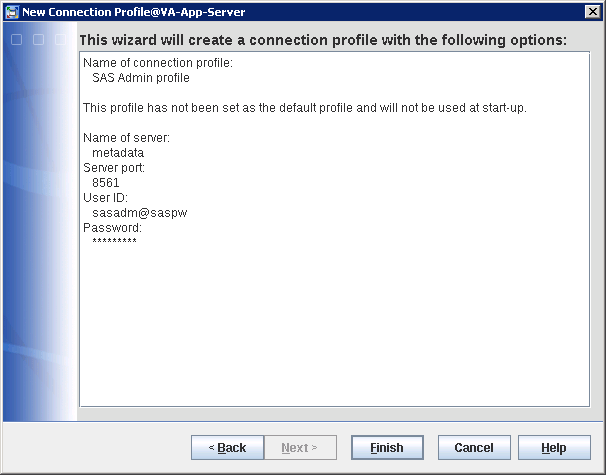Go back with the Back button
The image size is (606, 475).
coord(227,448)
